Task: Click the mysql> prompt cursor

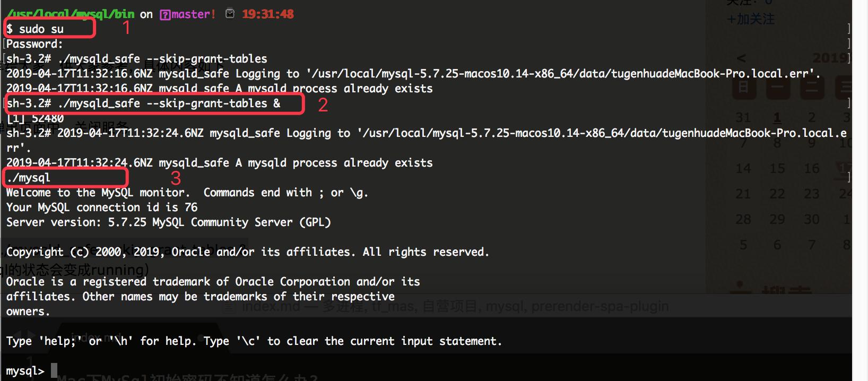Action: tap(54, 370)
